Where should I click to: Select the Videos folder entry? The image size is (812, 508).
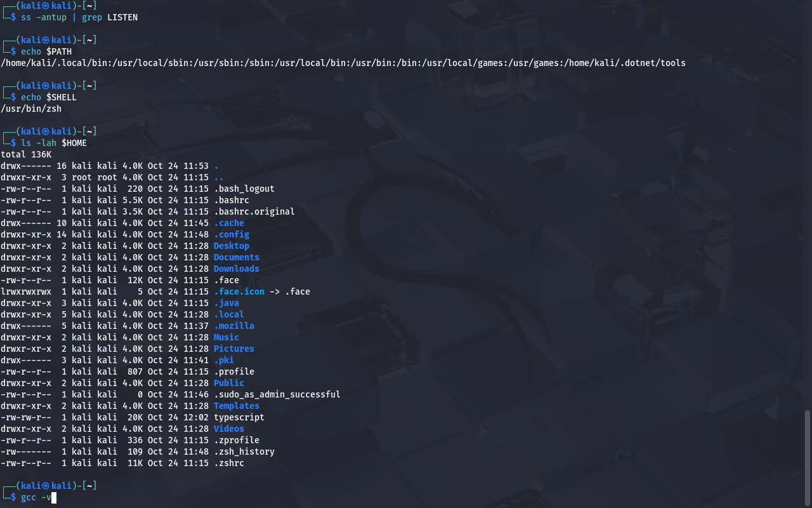click(228, 429)
